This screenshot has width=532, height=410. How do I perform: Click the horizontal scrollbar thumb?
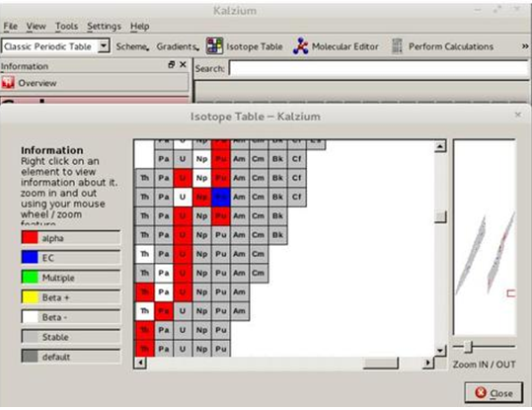tap(380, 363)
